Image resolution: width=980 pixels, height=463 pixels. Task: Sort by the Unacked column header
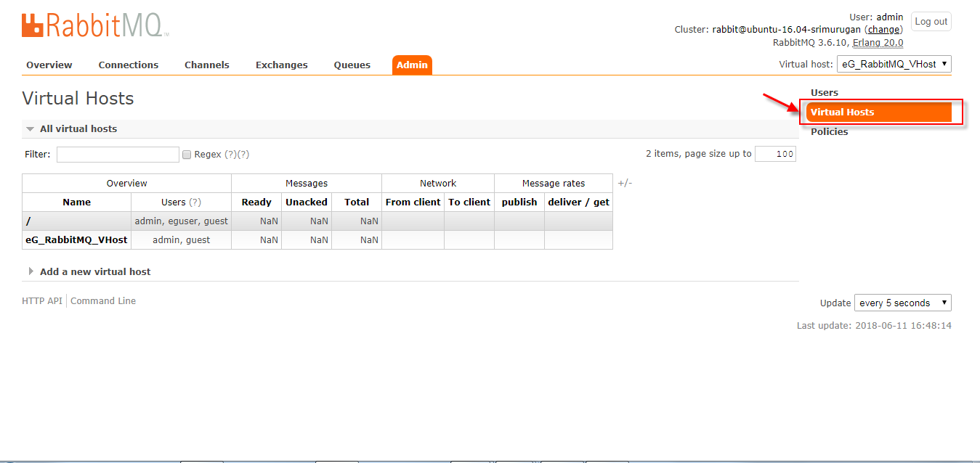[x=307, y=202]
